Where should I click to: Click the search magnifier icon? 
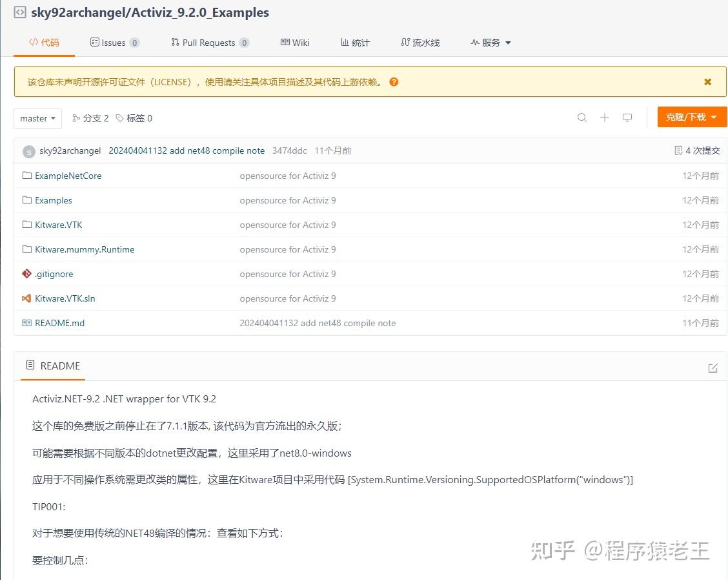tap(581, 118)
